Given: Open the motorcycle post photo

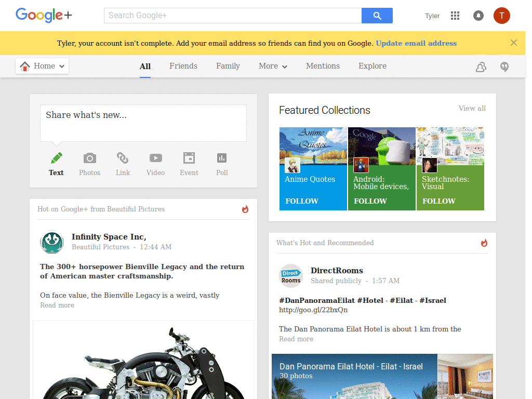Looking at the screenshot, I should 143,360.
